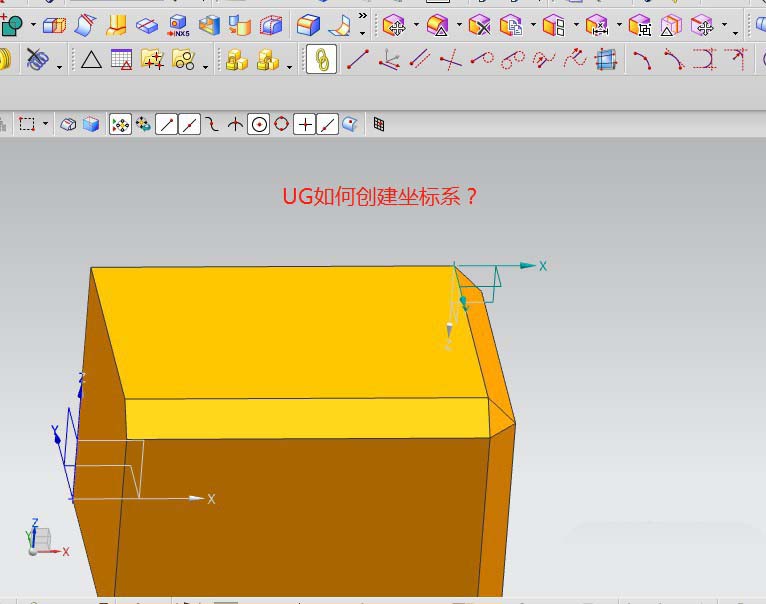Image resolution: width=766 pixels, height=604 pixels.
Task: Toggle the chain link associative button
Action: click(x=321, y=59)
